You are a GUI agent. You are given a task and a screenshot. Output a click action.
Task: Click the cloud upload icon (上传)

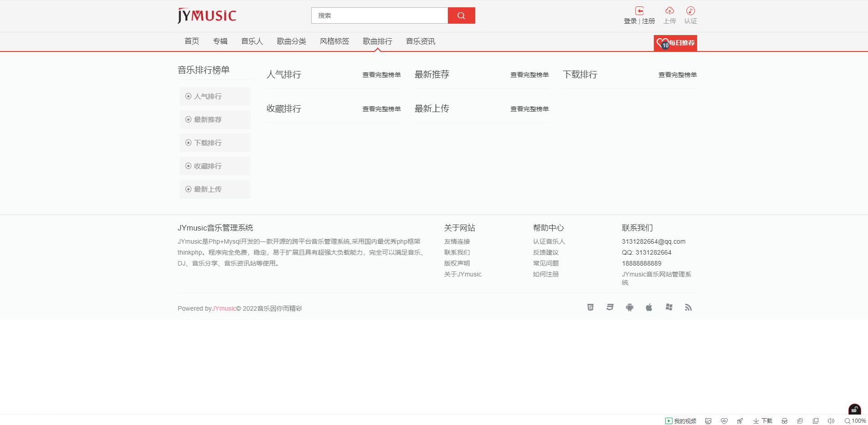click(x=669, y=11)
